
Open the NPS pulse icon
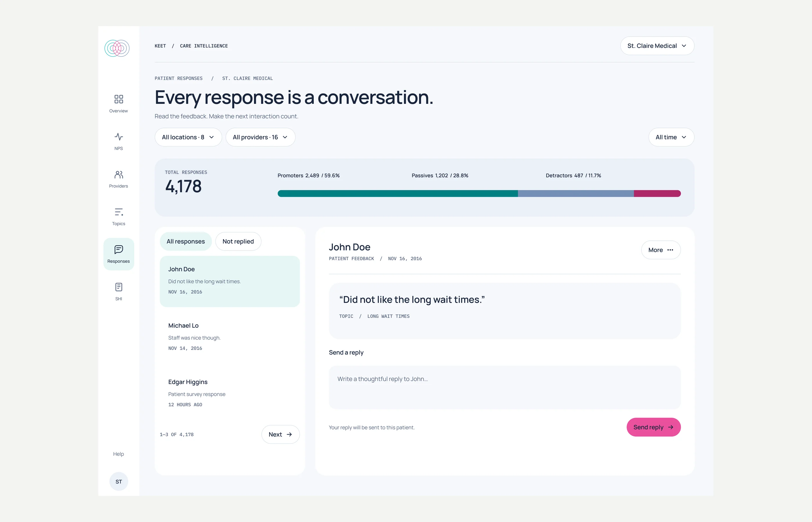coord(119,137)
